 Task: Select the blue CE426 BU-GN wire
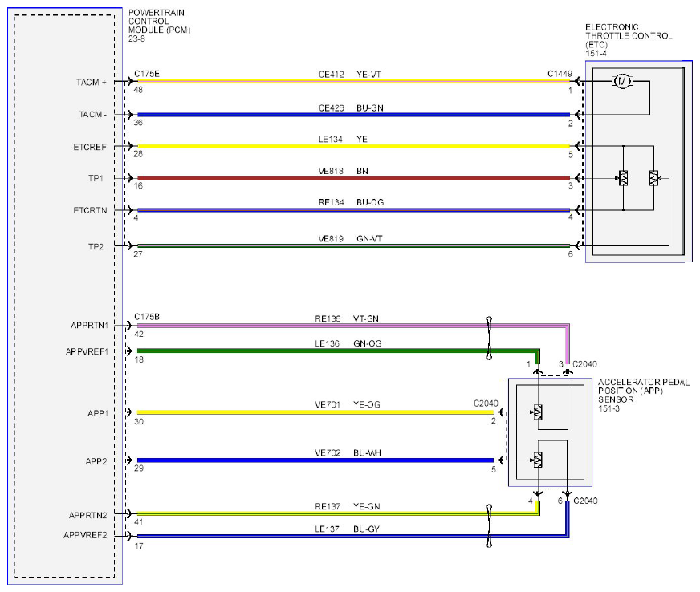tap(353, 115)
